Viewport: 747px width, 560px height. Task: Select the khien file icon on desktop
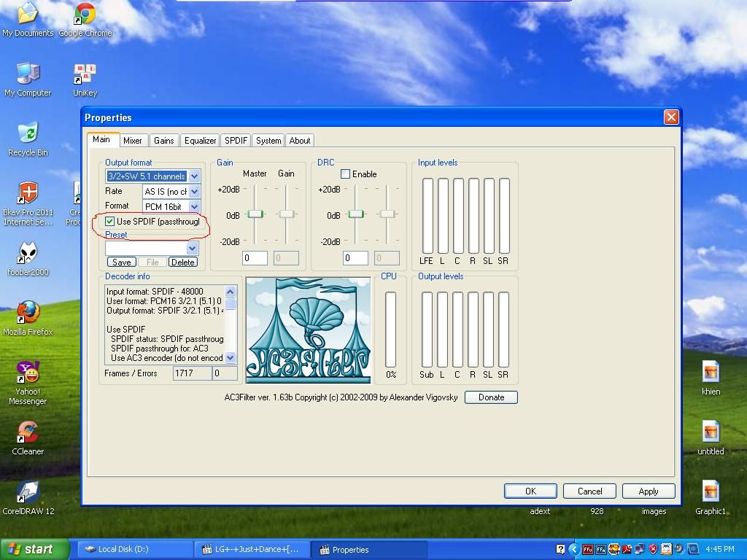[711, 378]
